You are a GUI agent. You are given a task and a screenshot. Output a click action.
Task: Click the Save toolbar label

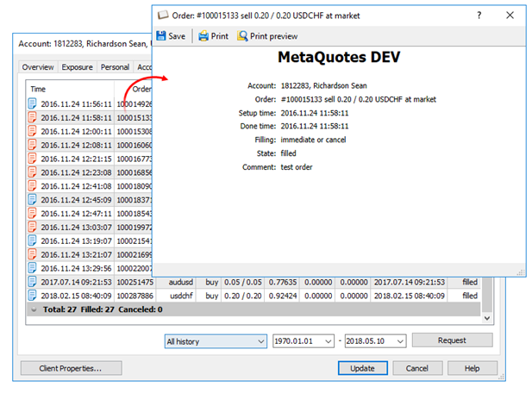(177, 36)
